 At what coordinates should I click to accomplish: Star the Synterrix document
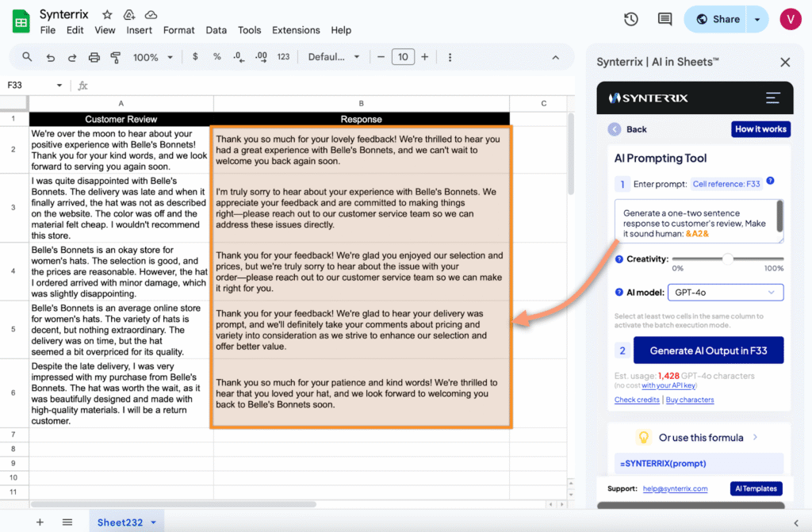(x=107, y=14)
